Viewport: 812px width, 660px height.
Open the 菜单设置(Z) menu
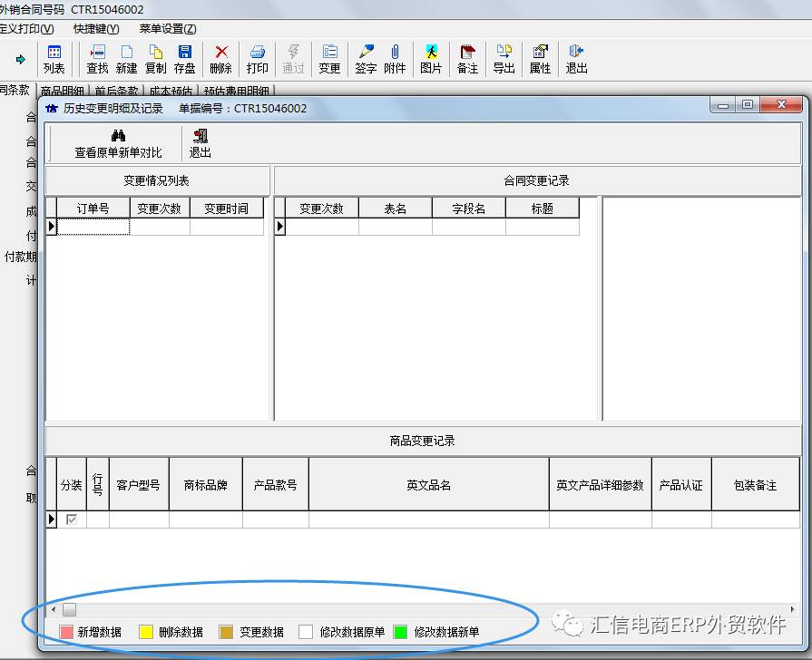coord(168,29)
